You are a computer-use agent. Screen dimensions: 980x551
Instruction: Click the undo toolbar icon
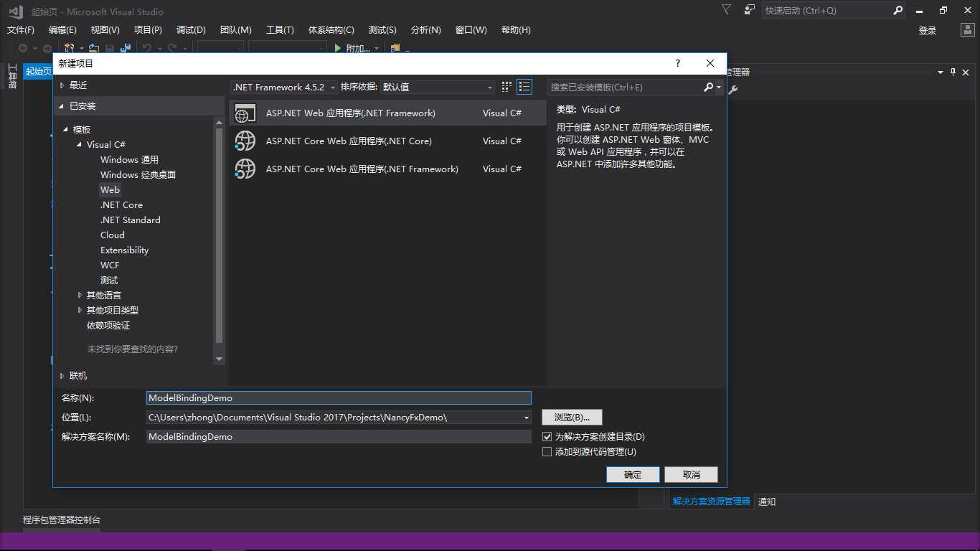click(x=146, y=48)
